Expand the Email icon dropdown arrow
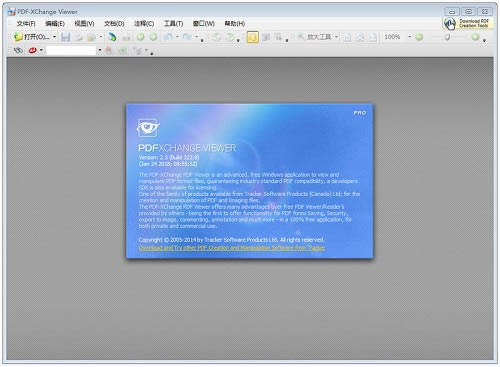Viewport: 500px width, 367px height. (101, 37)
